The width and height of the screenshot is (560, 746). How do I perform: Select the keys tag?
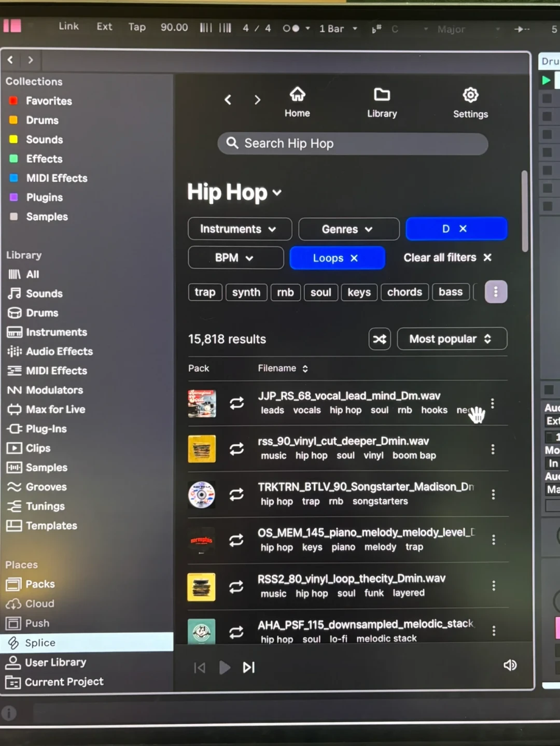point(359,292)
